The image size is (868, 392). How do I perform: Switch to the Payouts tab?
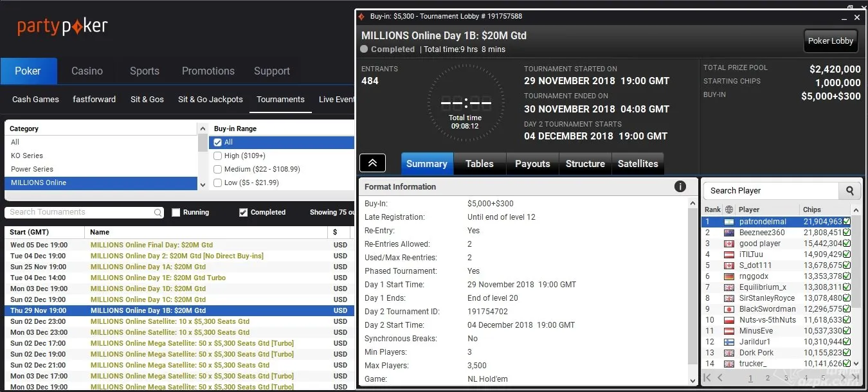(x=532, y=164)
